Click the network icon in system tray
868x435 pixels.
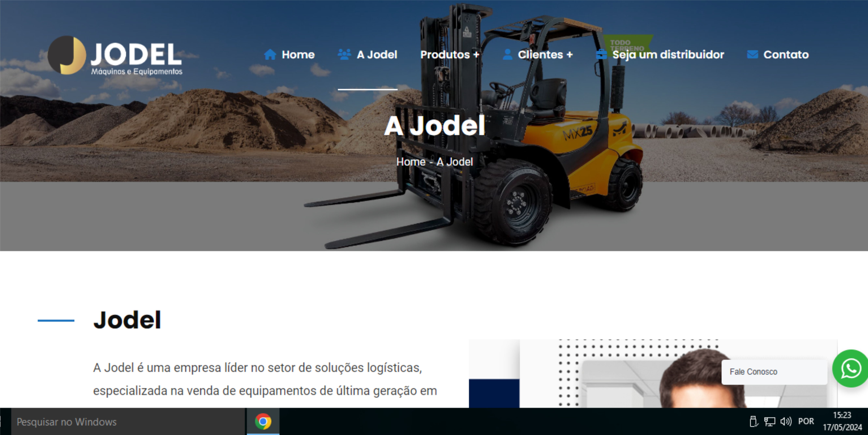tap(770, 421)
